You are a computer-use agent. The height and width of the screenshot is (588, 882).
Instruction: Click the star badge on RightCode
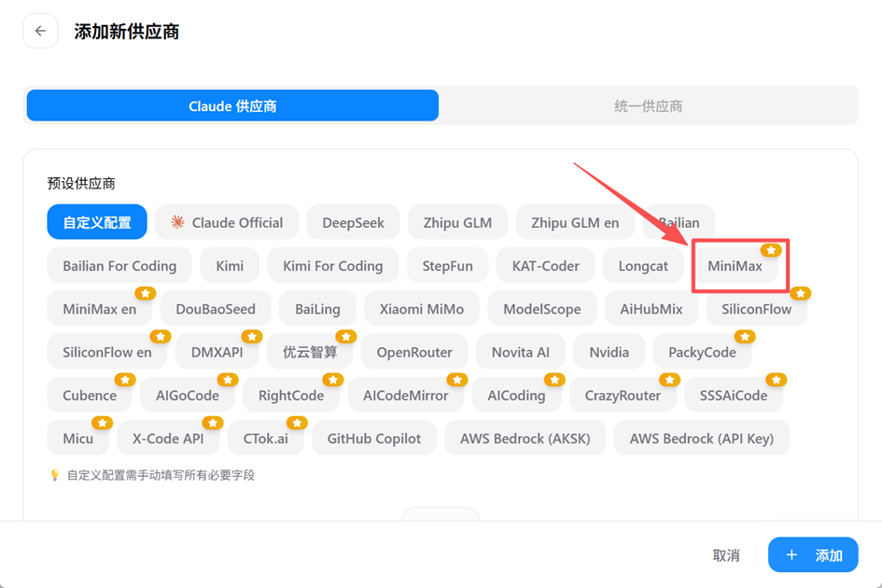click(x=333, y=380)
